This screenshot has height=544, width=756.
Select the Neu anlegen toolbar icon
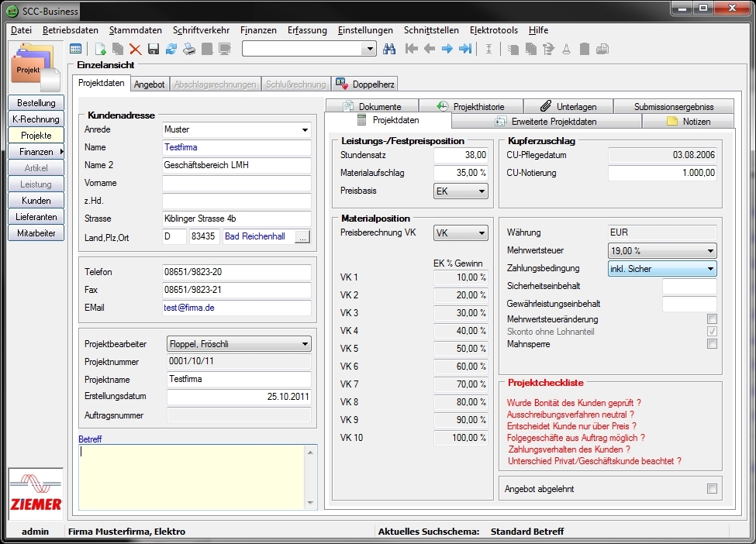pos(101,48)
